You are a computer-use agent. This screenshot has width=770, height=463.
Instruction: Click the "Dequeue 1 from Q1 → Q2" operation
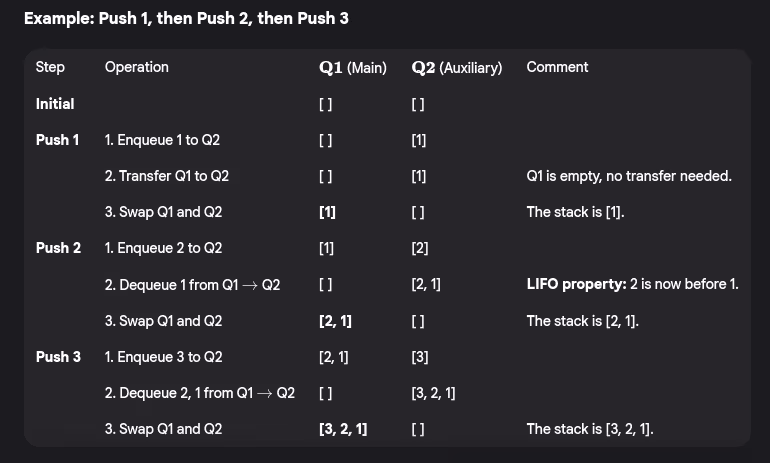pos(192,285)
